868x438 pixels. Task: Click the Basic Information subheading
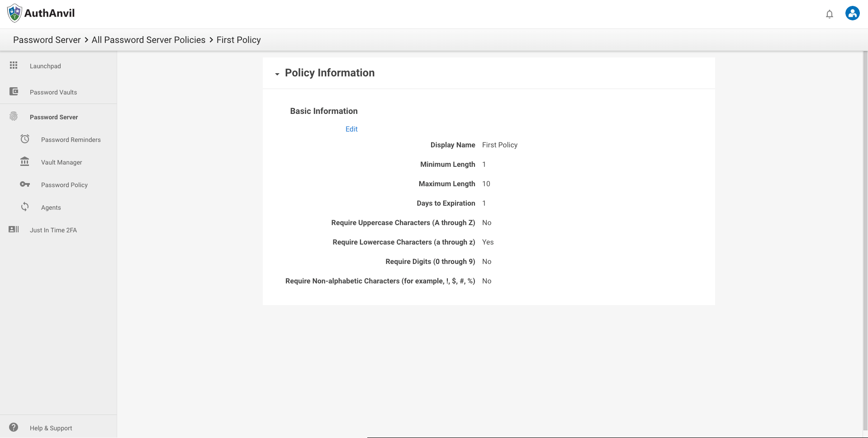click(x=324, y=111)
